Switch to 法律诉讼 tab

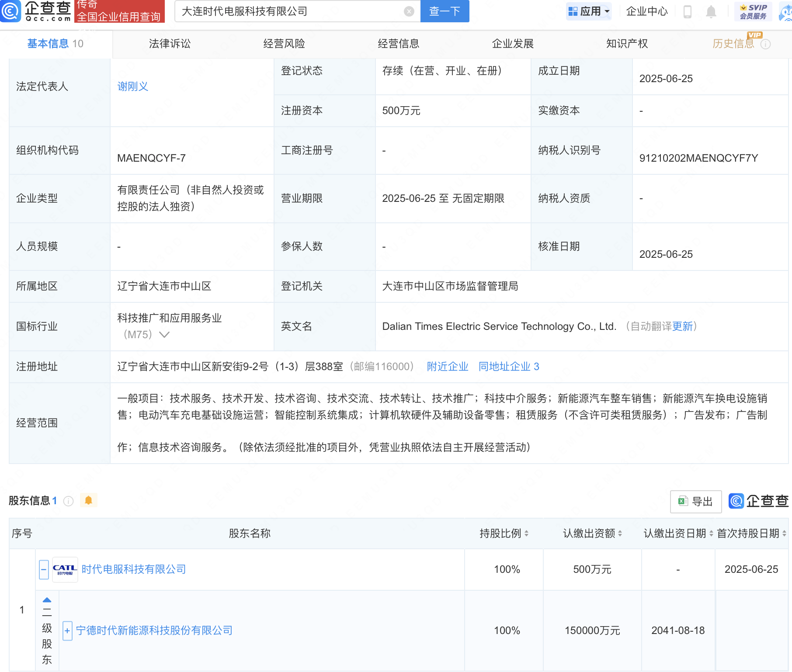coord(170,44)
